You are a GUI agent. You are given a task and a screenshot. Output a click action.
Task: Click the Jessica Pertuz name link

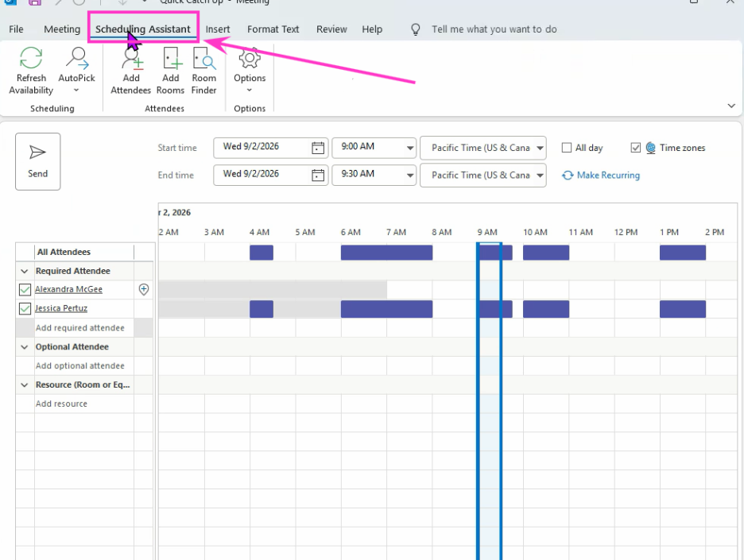pyautogui.click(x=61, y=308)
